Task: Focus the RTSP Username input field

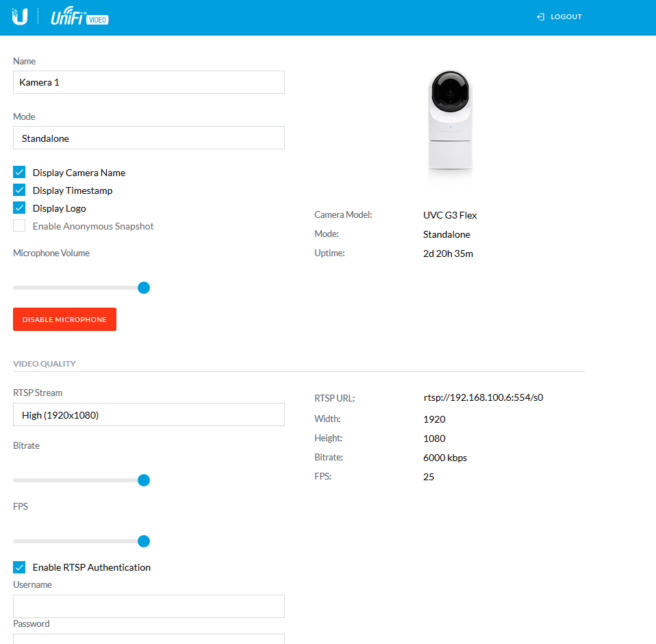Action: pos(149,606)
